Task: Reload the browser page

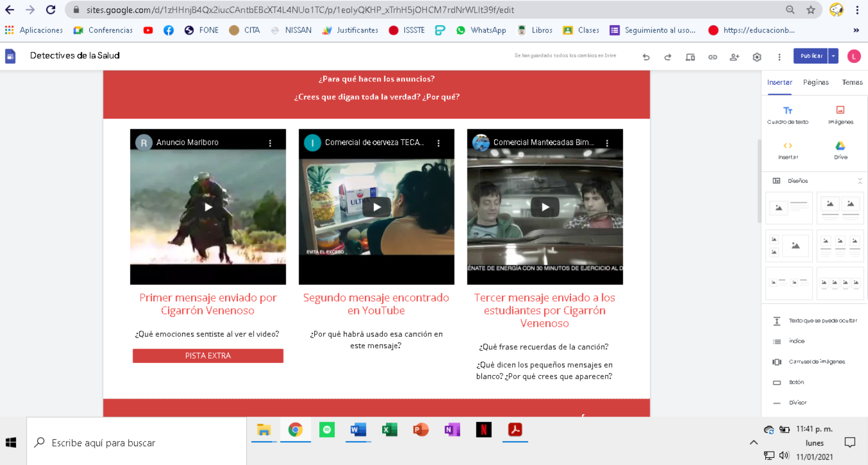Action: coord(51,9)
